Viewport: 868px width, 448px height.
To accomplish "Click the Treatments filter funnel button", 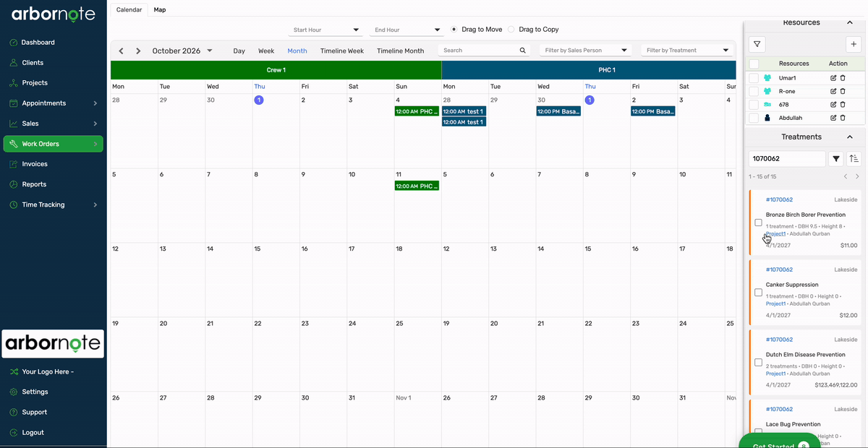I will 836,159.
